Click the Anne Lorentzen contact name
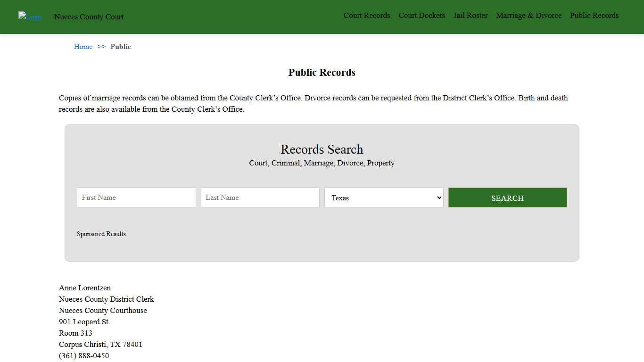Viewport: 644px width, 362px height. click(84, 288)
